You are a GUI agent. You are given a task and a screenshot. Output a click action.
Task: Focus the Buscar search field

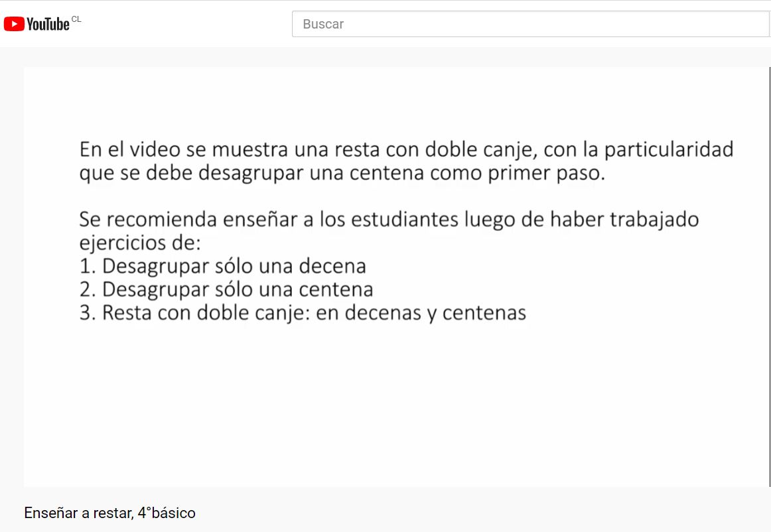[531, 24]
